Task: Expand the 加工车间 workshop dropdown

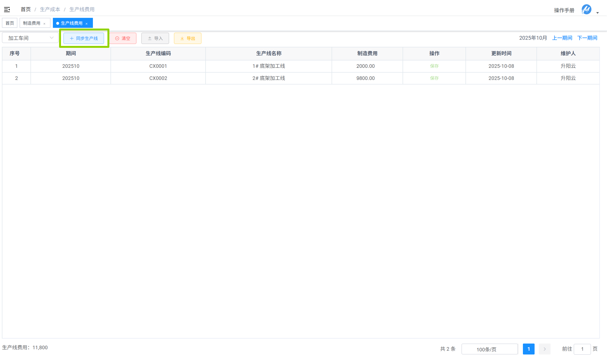Action: [30, 38]
